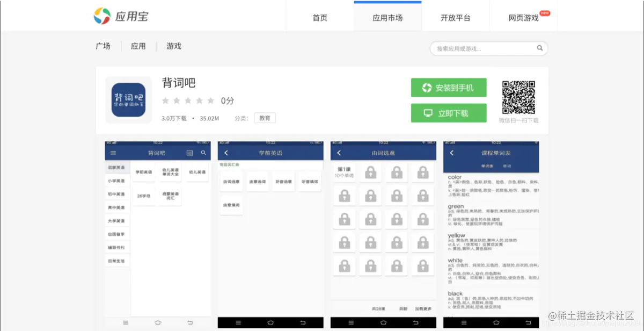Click the 应用宝 logo
This screenshot has width=644, height=331.
pyautogui.click(x=121, y=16)
